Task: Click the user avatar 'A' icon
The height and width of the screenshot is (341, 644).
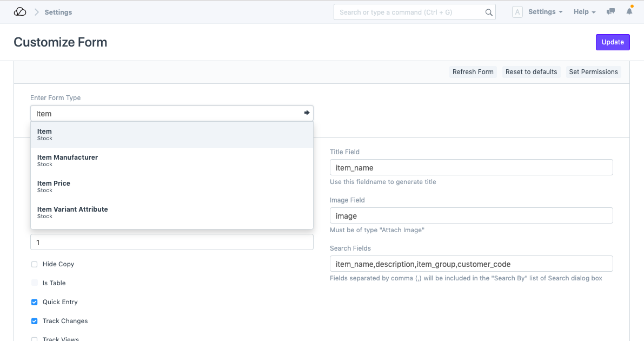Action: [x=517, y=12]
